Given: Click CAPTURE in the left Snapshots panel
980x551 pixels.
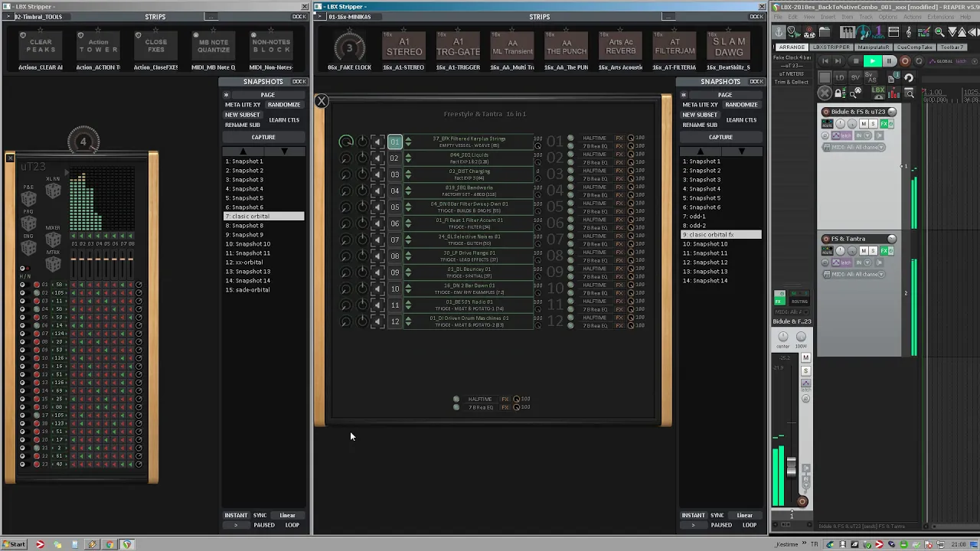Looking at the screenshot, I should point(263,138).
